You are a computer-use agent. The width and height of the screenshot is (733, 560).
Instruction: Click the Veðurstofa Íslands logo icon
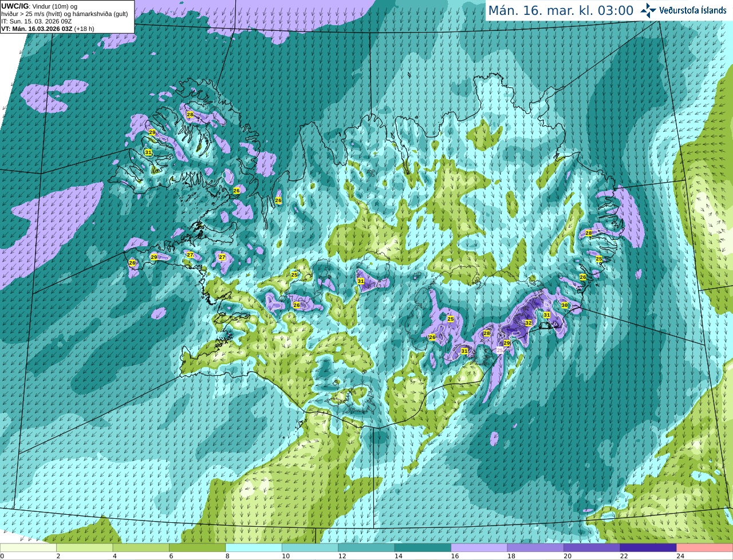tap(648, 10)
